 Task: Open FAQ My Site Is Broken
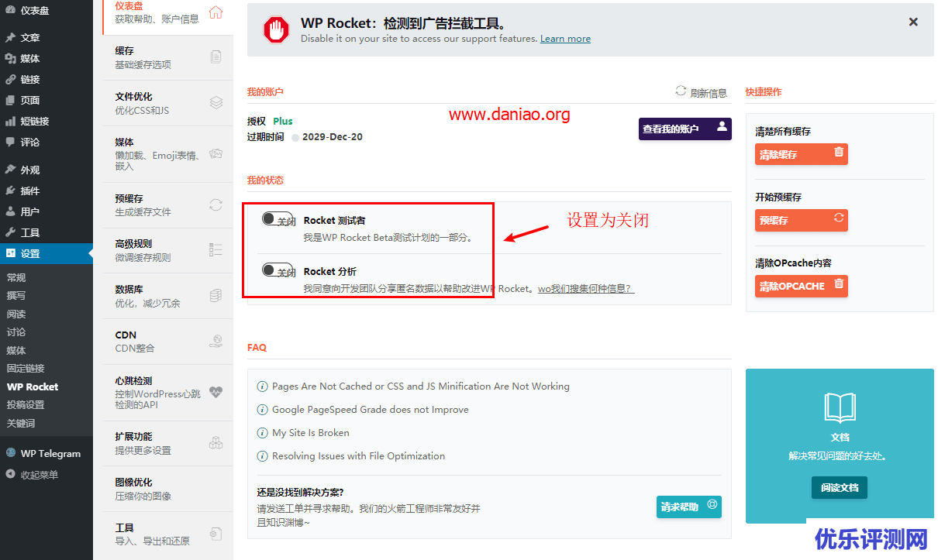pos(310,432)
